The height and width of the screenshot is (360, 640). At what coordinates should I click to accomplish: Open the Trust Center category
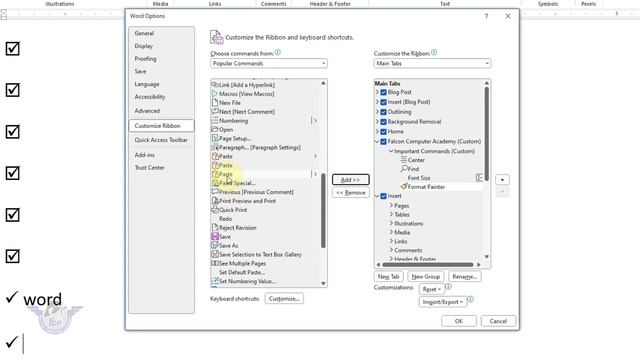(x=162, y=168)
